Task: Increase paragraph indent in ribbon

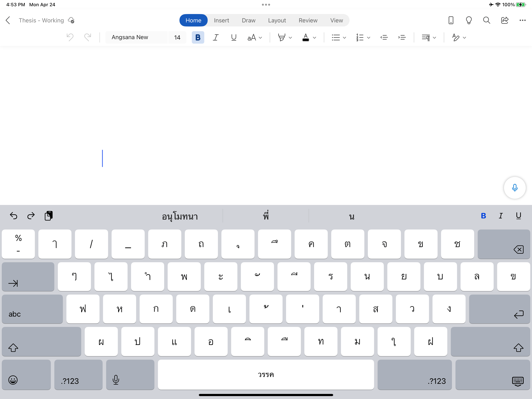Action: pyautogui.click(x=402, y=38)
